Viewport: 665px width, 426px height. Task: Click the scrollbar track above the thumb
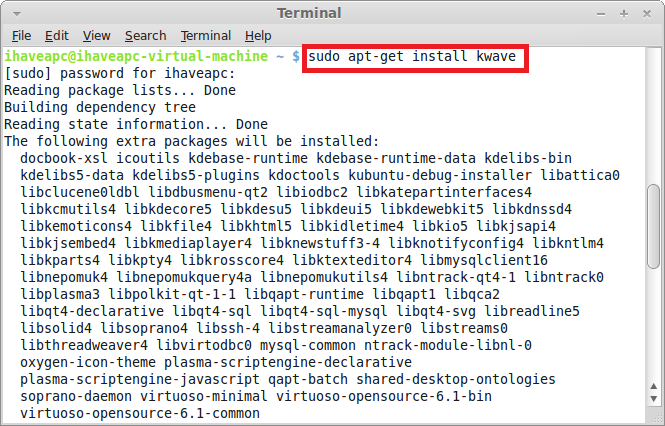click(654, 115)
